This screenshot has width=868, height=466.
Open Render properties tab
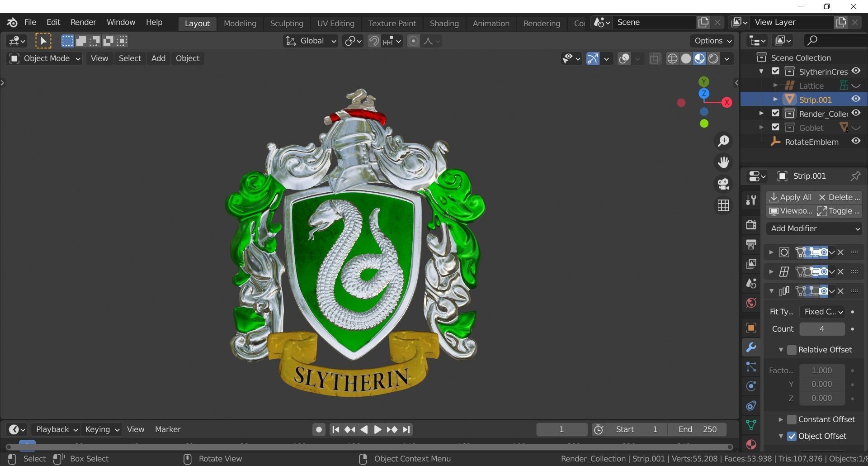click(751, 225)
